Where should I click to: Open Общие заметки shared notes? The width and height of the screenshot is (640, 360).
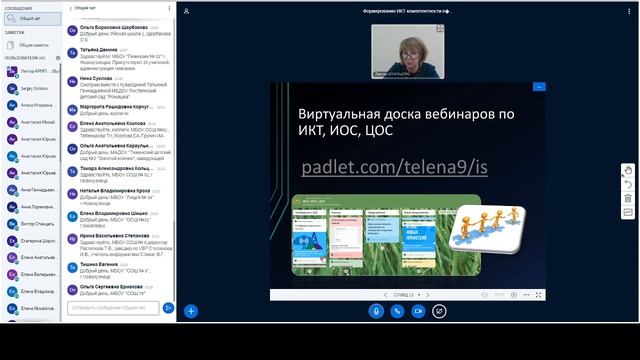pyautogui.click(x=33, y=45)
